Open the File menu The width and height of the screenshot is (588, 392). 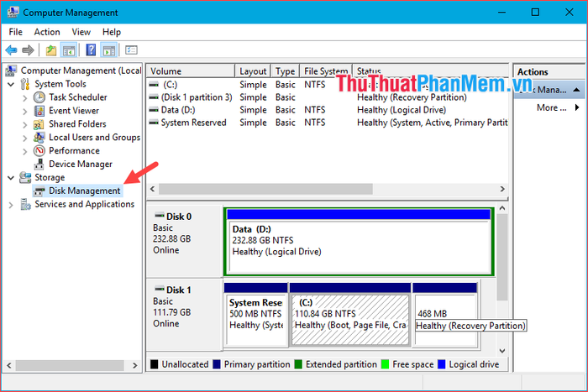[x=15, y=32]
